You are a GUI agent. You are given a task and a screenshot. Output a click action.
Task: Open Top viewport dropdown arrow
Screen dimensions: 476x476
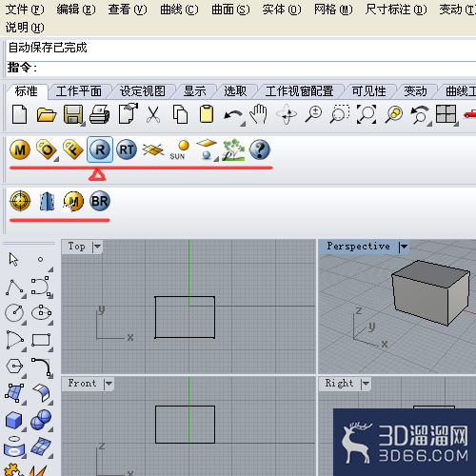97,247
